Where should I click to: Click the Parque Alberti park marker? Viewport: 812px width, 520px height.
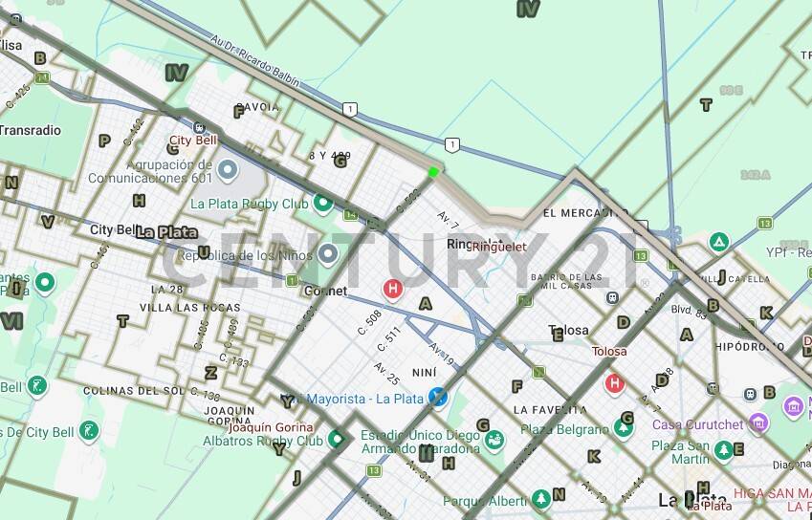pyautogui.click(x=541, y=498)
